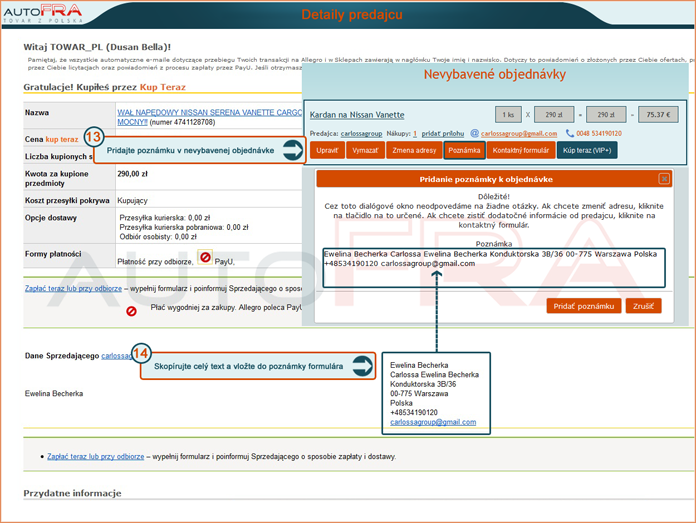Click Odbiór osobisty: 0,00 zł text
Image resolution: width=696 pixels, height=523 pixels.
158,237
